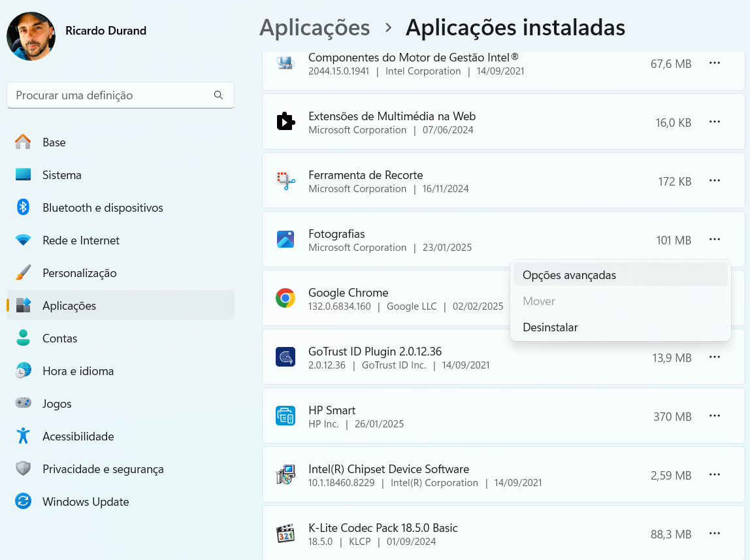Click the HP Smart app icon
Screen dimensions: 750x560
pos(285,416)
